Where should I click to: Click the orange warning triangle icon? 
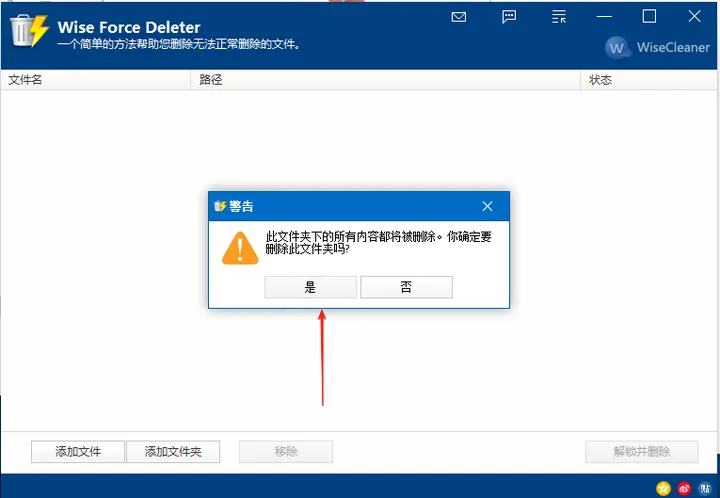tap(240, 248)
